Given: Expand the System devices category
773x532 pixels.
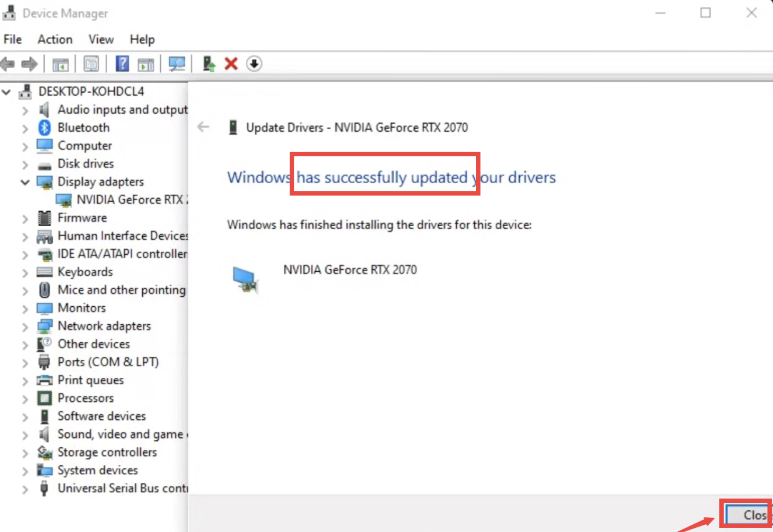Looking at the screenshot, I should pos(25,471).
